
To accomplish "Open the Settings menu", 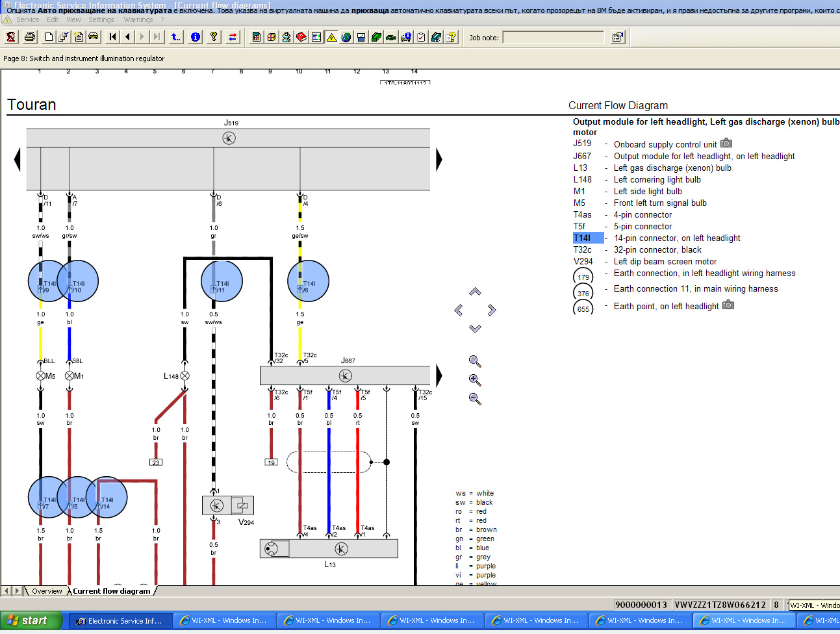I will [101, 19].
